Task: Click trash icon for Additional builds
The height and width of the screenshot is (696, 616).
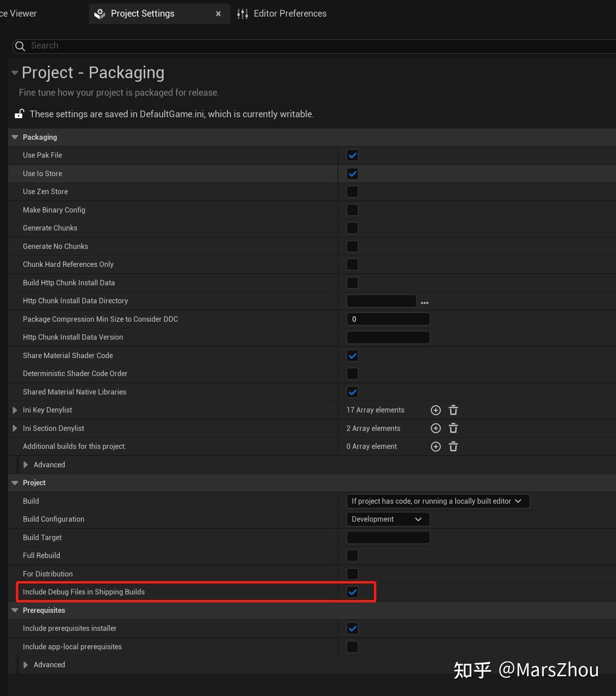Action: click(x=453, y=447)
